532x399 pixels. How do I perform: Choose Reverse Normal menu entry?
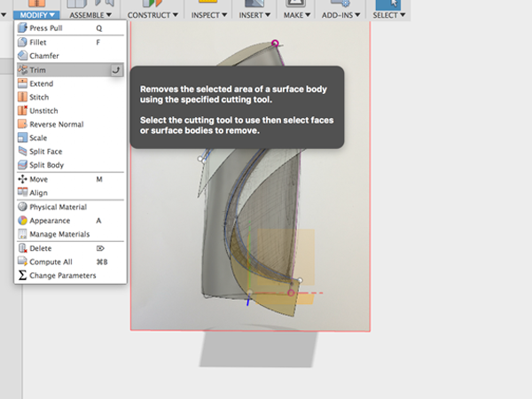pos(70,124)
